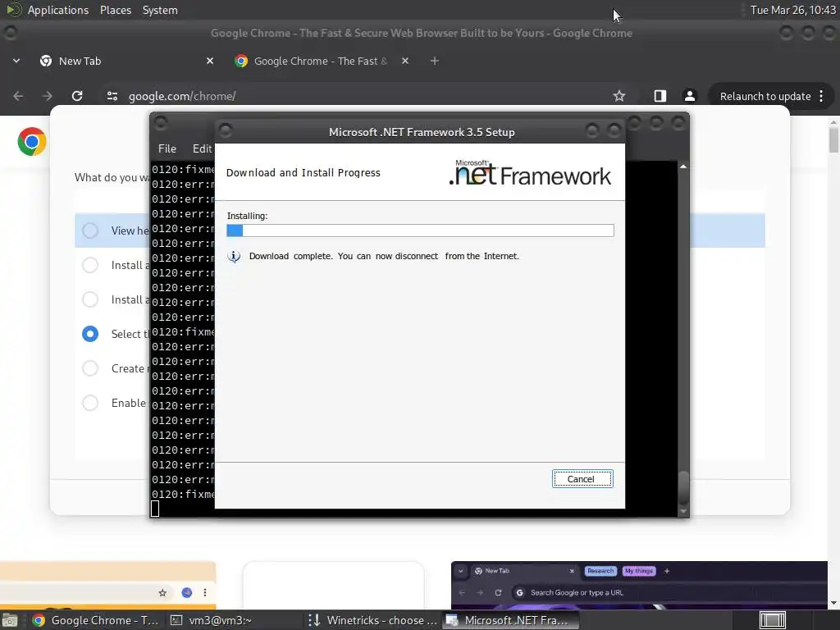Open a new browser tab with plus
This screenshot has width=840, height=630.
point(435,61)
